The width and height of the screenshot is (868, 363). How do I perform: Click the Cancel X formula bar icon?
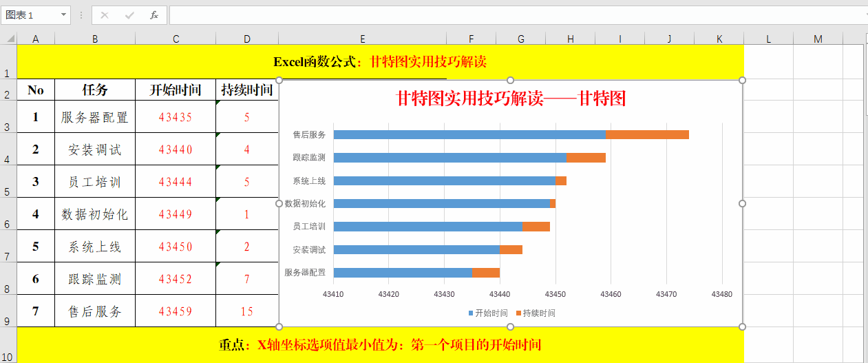pyautogui.click(x=105, y=14)
